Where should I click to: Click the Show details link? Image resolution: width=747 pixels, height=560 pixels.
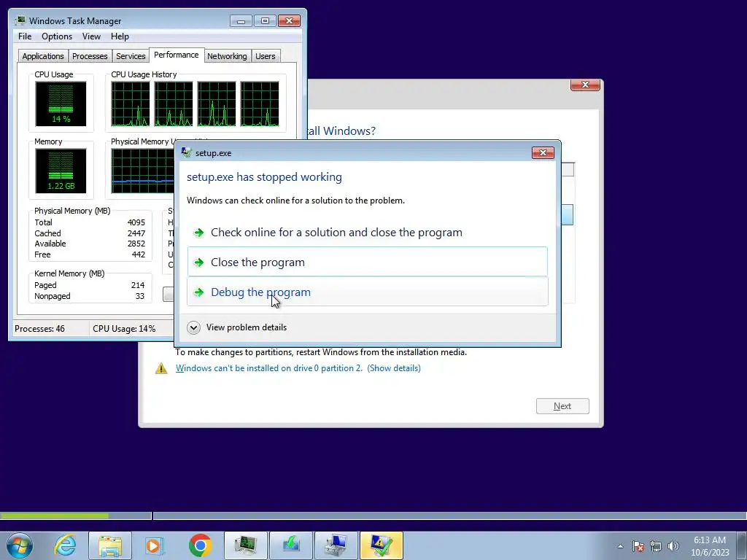(394, 368)
